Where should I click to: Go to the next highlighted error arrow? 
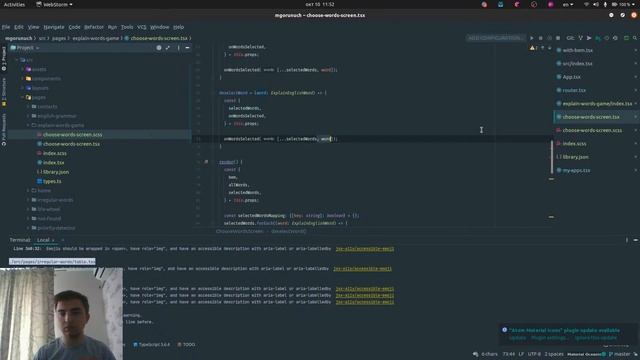[x=549, y=48]
